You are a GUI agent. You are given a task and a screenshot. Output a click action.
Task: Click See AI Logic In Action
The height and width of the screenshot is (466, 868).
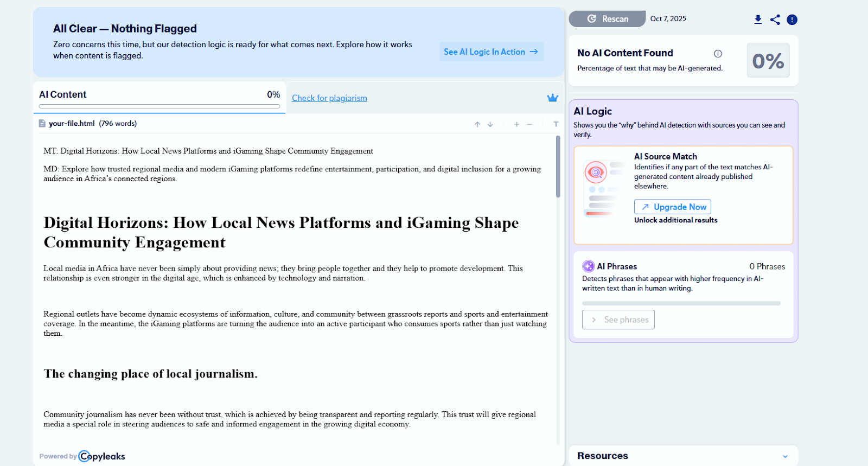coord(491,52)
